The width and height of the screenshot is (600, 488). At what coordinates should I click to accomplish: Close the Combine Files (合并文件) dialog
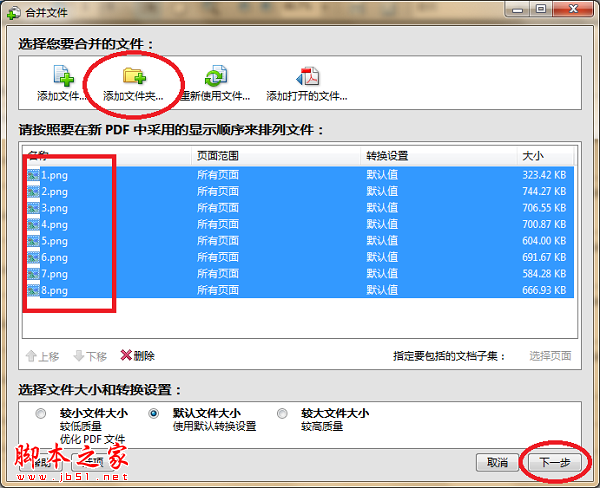(x=573, y=9)
